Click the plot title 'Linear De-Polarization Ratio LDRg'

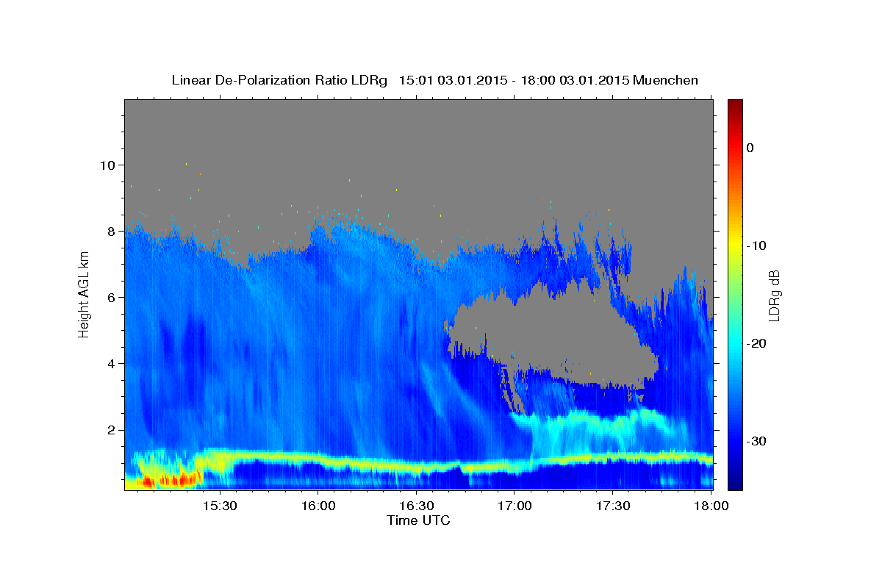279,80
